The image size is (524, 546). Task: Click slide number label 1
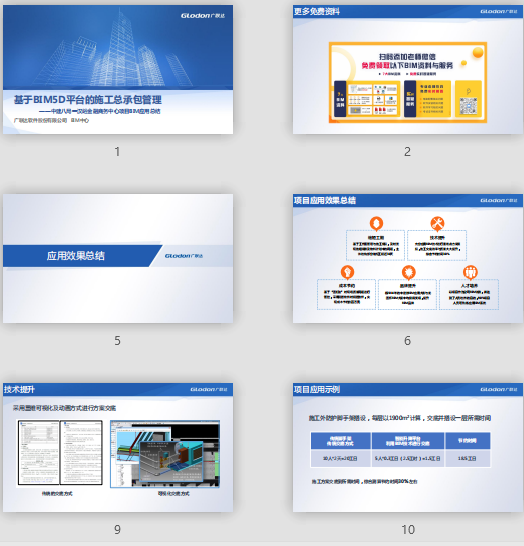[117, 151]
